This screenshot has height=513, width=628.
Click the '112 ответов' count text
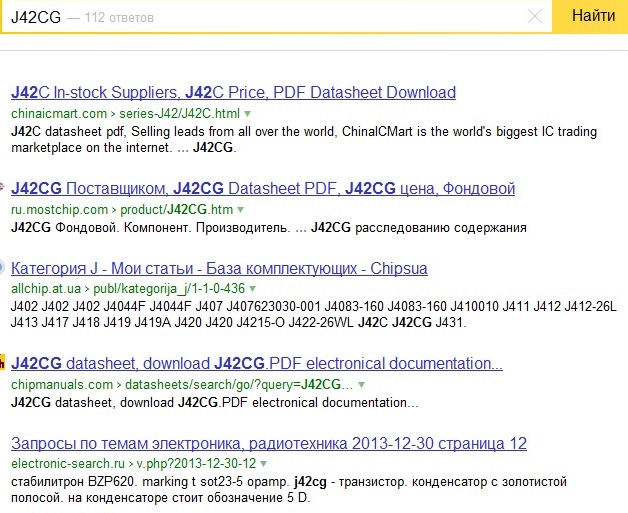[x=119, y=18]
